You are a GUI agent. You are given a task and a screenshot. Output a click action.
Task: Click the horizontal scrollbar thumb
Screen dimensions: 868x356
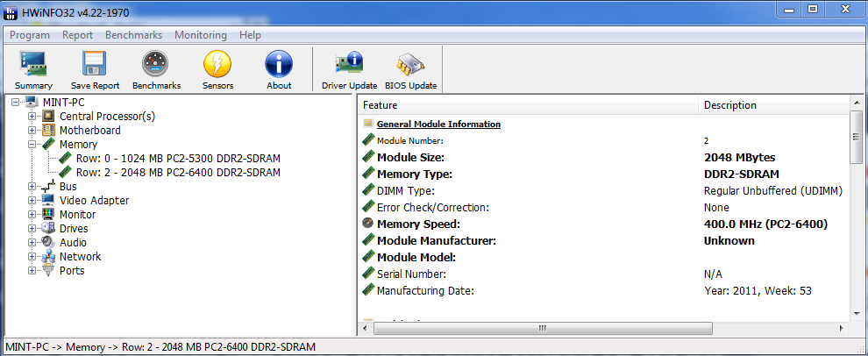click(543, 328)
